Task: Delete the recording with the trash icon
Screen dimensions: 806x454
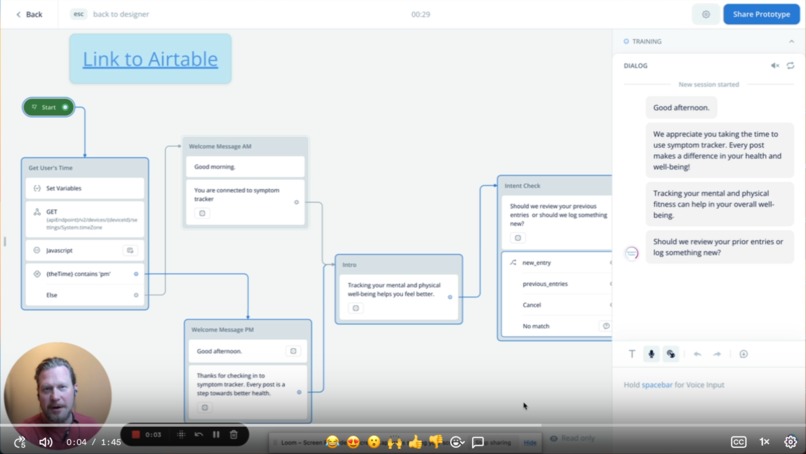Action: tap(234, 434)
